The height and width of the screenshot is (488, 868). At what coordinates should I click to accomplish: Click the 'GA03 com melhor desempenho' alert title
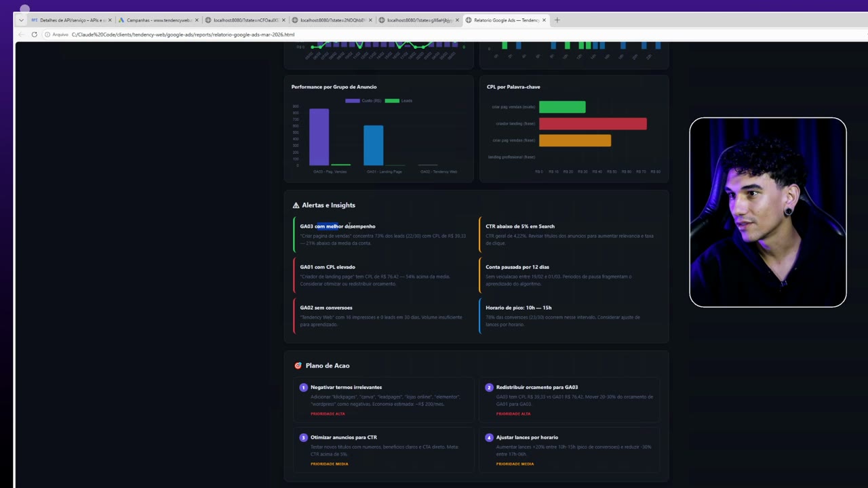[338, 226]
